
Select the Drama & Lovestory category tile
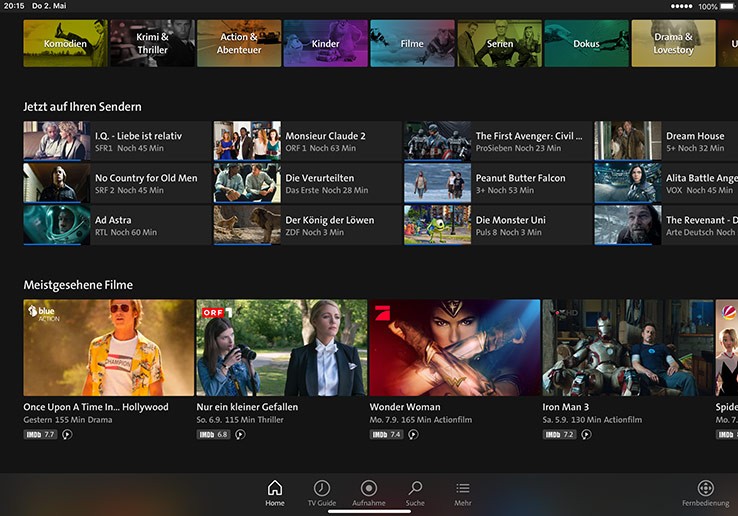click(x=674, y=43)
